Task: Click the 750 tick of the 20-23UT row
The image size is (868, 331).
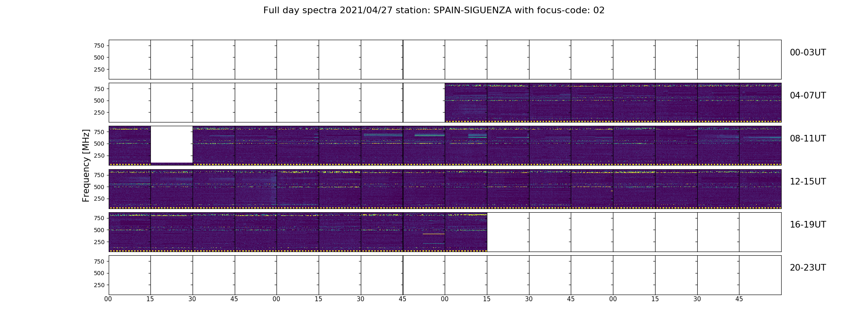Action: click(99, 261)
